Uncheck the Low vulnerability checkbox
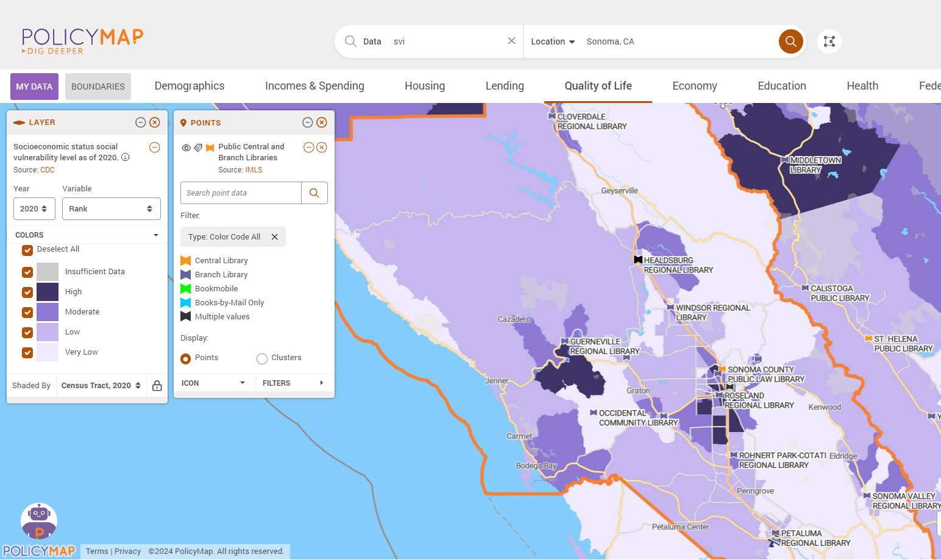This screenshot has height=560, width=941. tap(27, 332)
